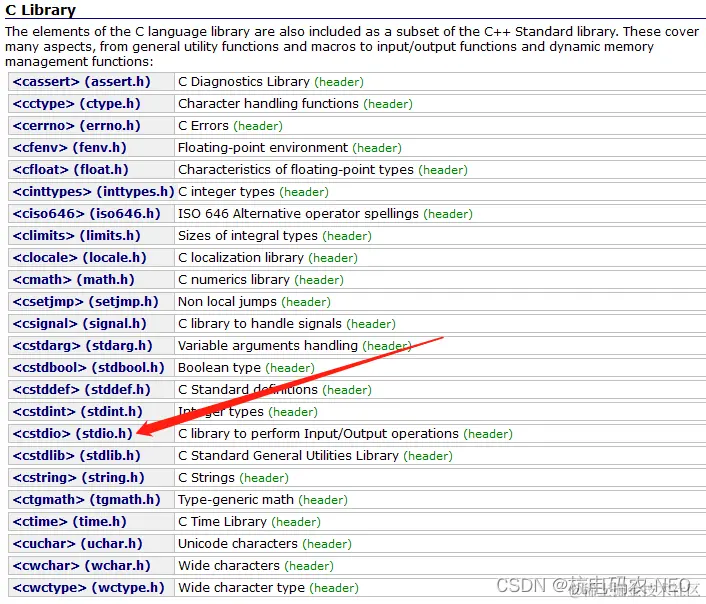Click 'Wide character type' description text
The height and width of the screenshot is (604, 706).
point(242,588)
